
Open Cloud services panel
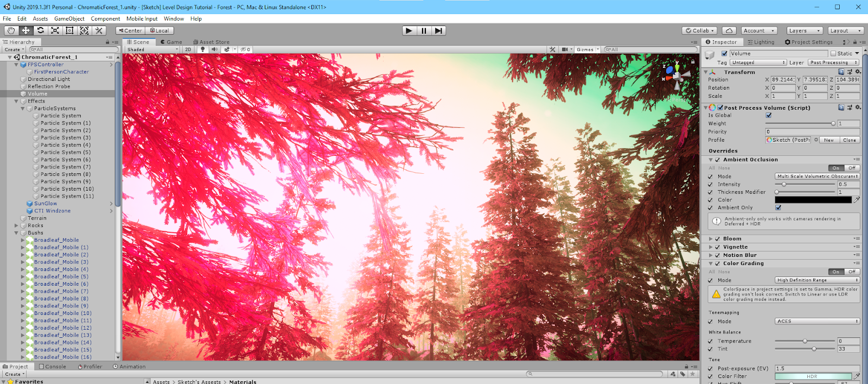coord(730,30)
